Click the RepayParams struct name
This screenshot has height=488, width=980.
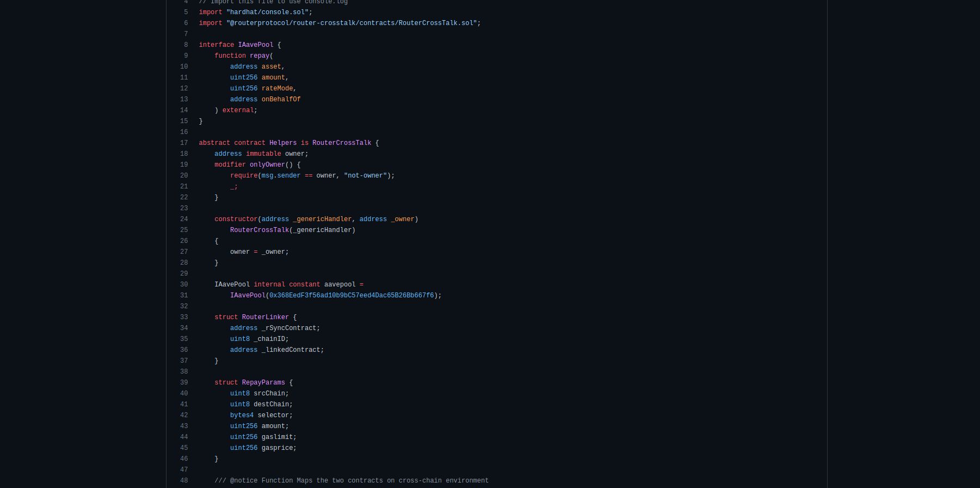tap(263, 382)
